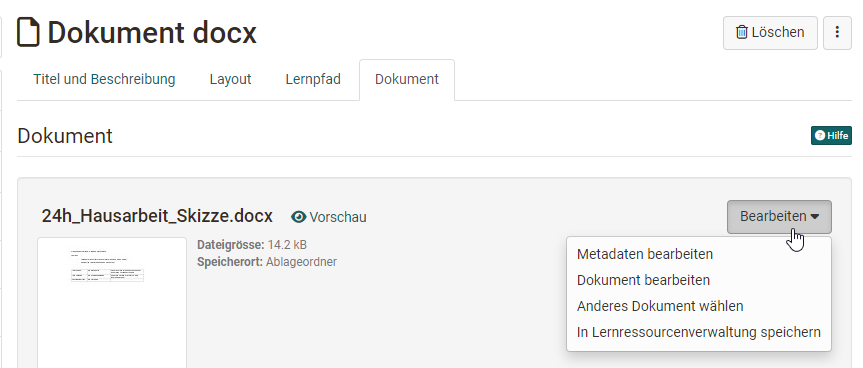Click the Hilfe help badge
This screenshot has height=368, width=863.
[x=831, y=135]
